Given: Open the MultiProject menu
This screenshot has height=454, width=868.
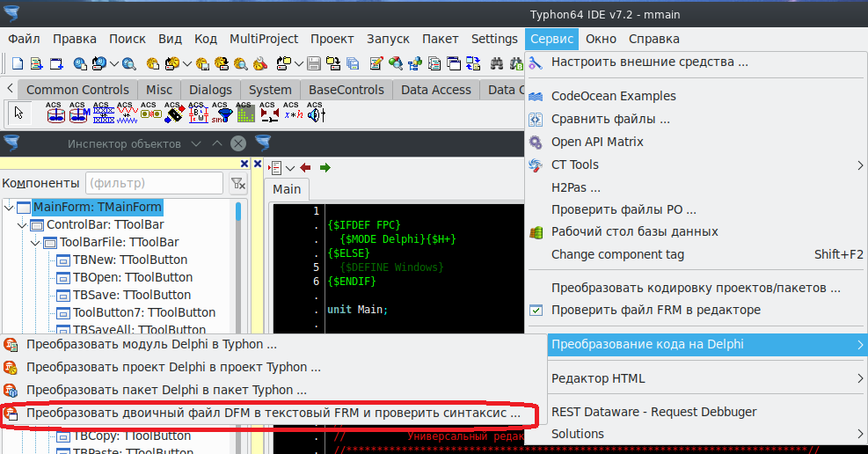Looking at the screenshot, I should point(264,39).
